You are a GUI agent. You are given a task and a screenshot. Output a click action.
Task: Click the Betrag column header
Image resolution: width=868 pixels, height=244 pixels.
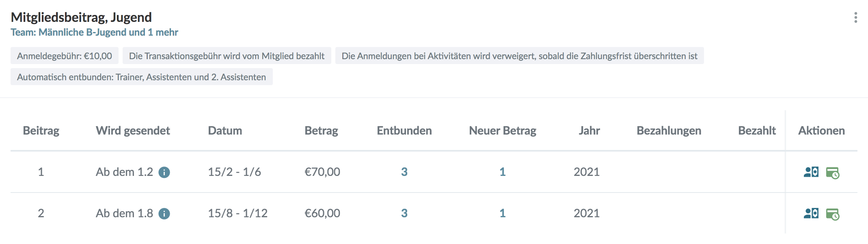(x=321, y=131)
